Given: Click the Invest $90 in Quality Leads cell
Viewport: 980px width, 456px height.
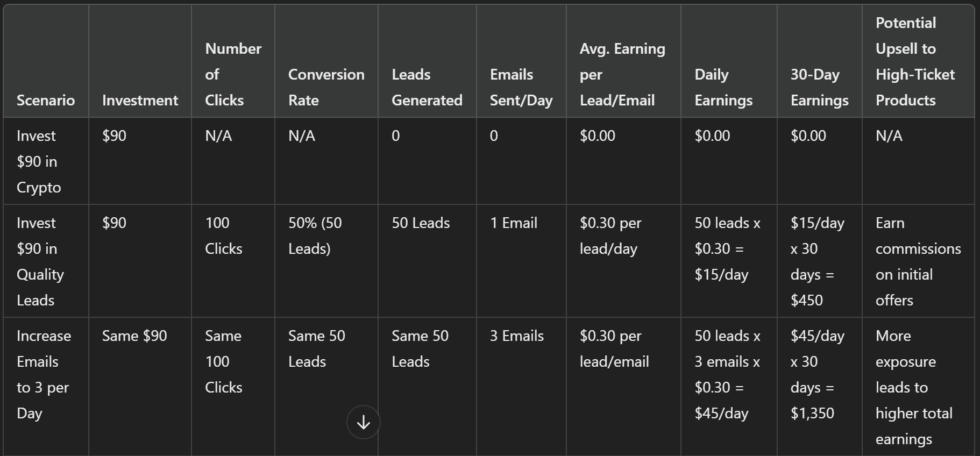Looking at the screenshot, I should (40, 261).
